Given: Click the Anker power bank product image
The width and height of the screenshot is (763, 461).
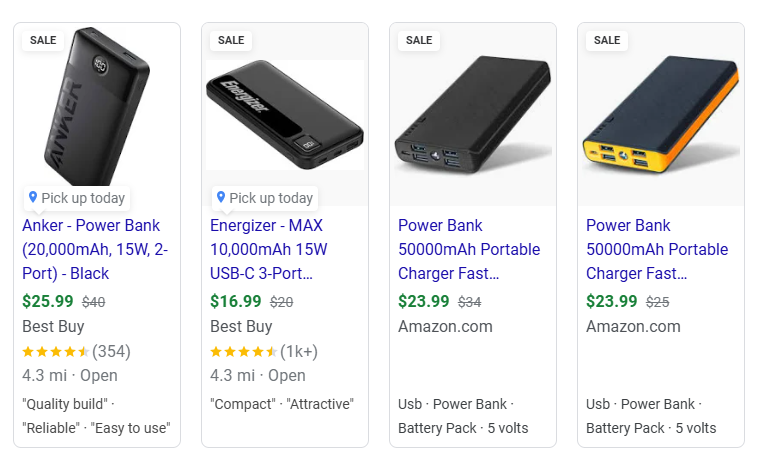Looking at the screenshot, I should [x=96, y=110].
